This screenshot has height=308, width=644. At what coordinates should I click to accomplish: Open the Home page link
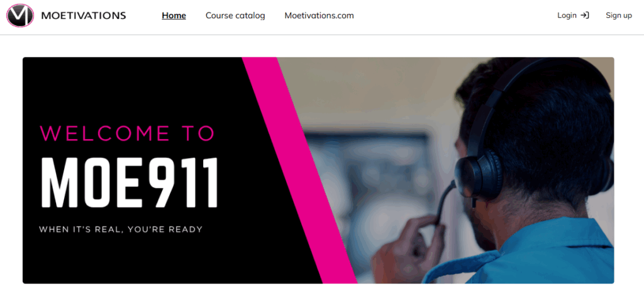point(174,16)
